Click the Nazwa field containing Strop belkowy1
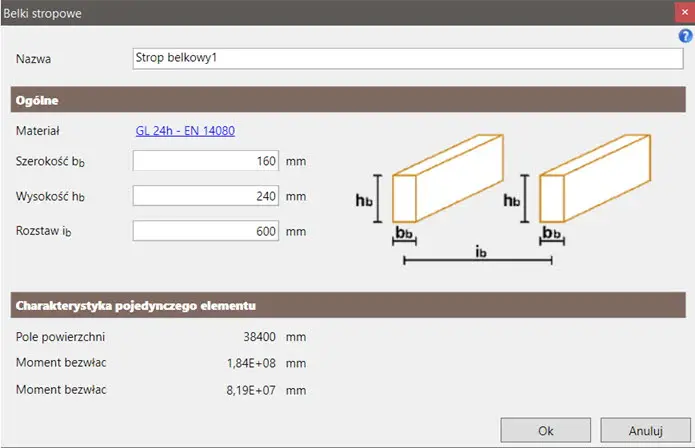The image size is (695, 448). coord(408,58)
